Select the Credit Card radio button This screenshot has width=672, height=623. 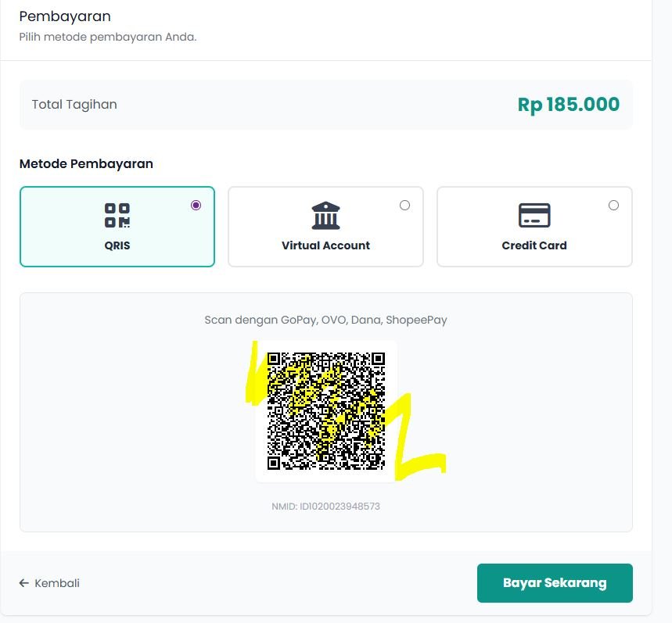613,205
